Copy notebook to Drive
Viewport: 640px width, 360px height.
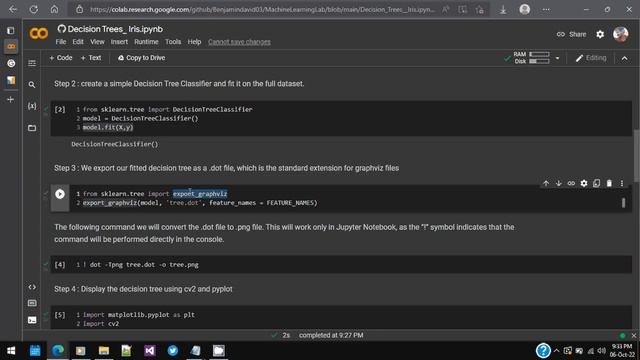pos(141,58)
